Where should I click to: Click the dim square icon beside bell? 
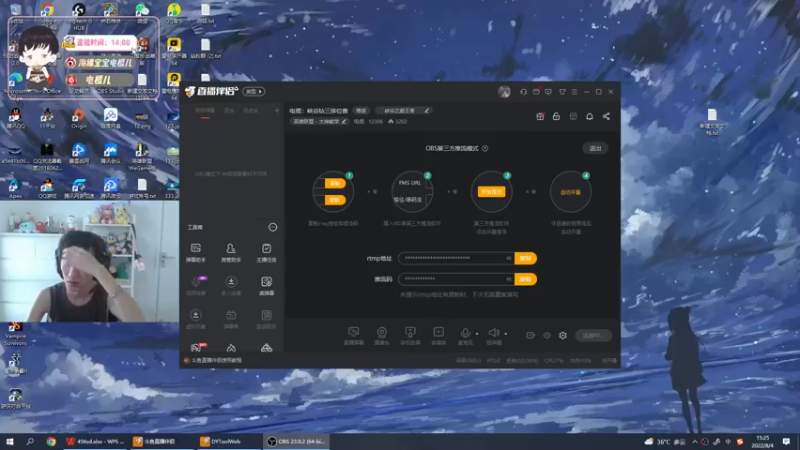(573, 116)
